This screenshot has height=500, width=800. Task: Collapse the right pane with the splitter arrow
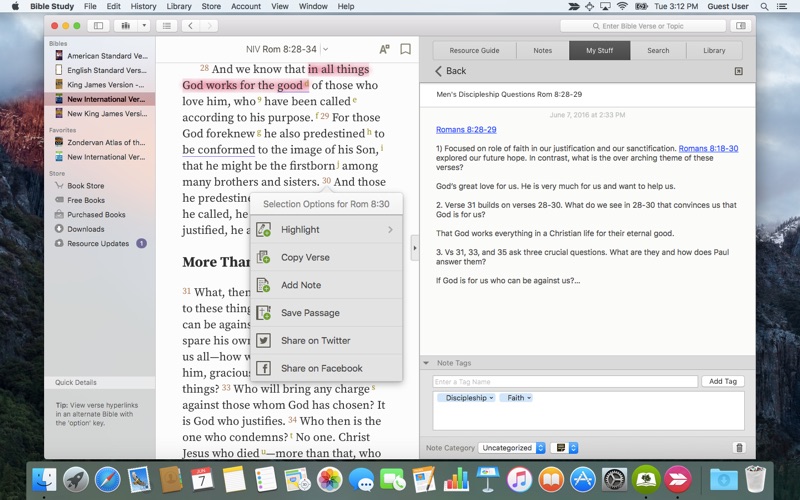(415, 248)
